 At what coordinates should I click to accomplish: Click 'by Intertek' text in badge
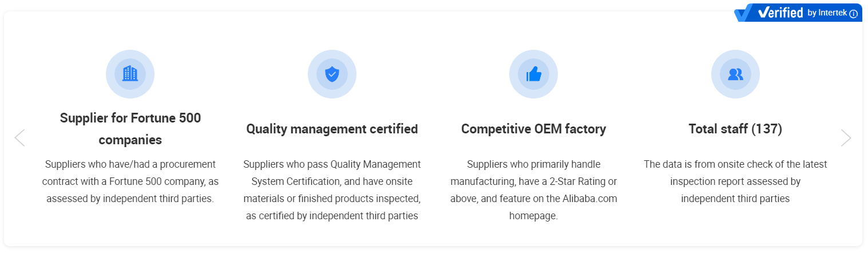click(827, 13)
